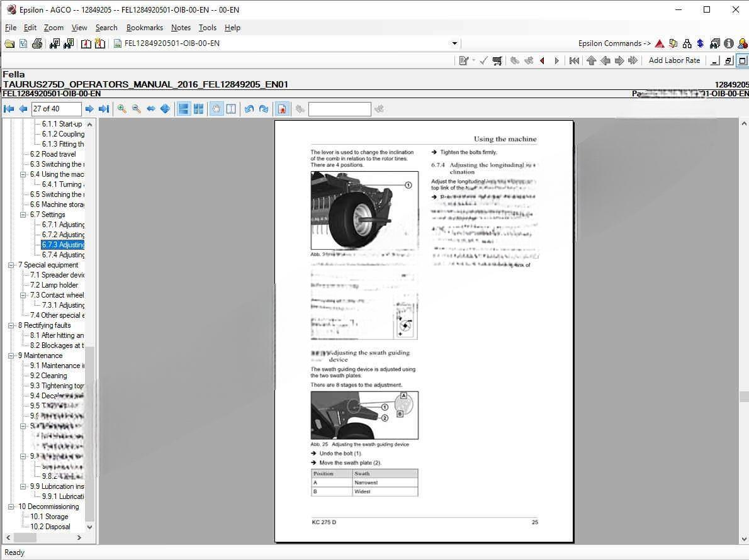Open the document selector dropdown arrow
The image size is (749, 560).
pyautogui.click(x=454, y=43)
